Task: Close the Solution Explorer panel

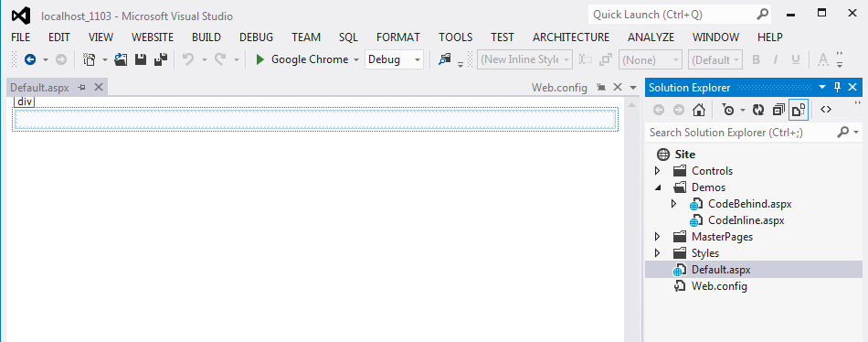Action: coord(852,87)
